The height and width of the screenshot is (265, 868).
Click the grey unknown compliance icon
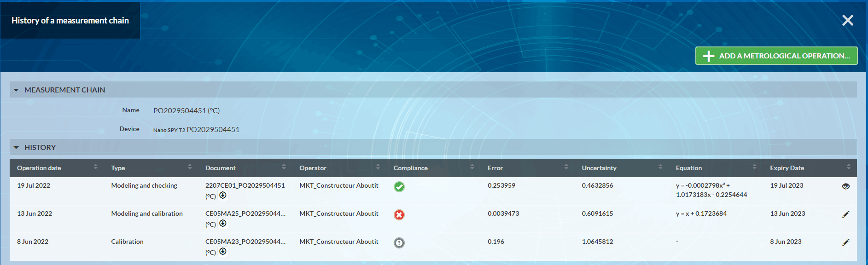399,243
